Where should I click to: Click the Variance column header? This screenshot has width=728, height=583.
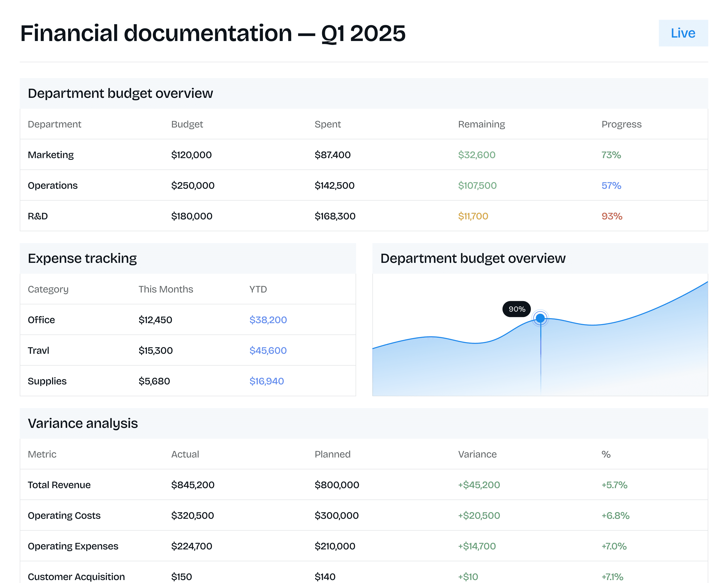click(477, 454)
